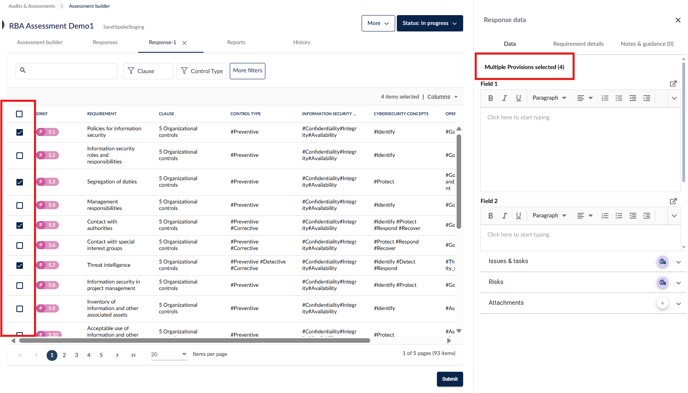The width and height of the screenshot is (688, 393).
Task: Insert bulleted list in Field 2
Action: [x=619, y=215]
